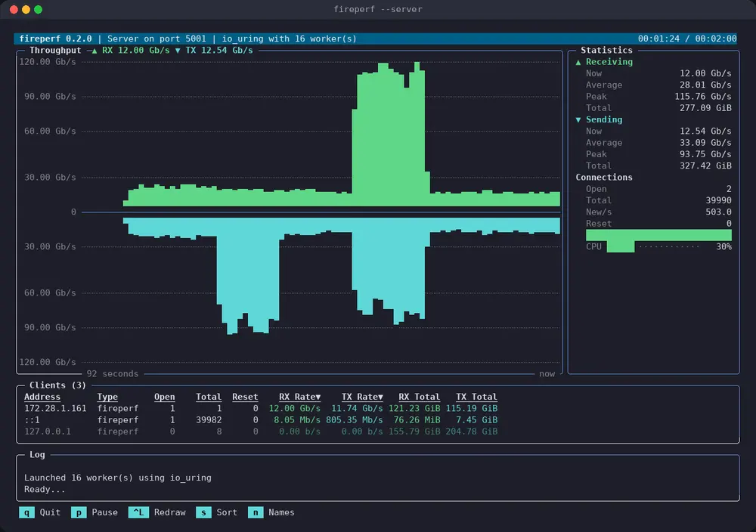Click the Sending Total value 327.42 GiB
Viewport: 756px width, 532px height.
pos(705,165)
